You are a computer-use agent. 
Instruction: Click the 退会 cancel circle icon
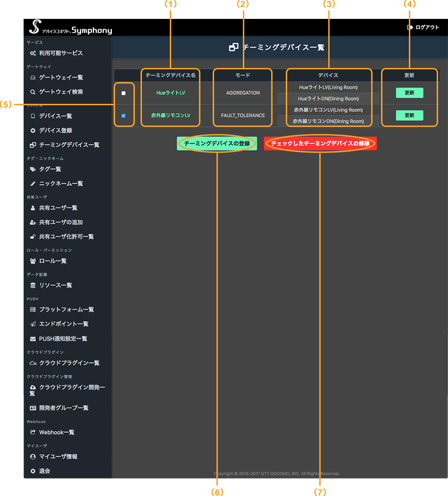coord(33,471)
